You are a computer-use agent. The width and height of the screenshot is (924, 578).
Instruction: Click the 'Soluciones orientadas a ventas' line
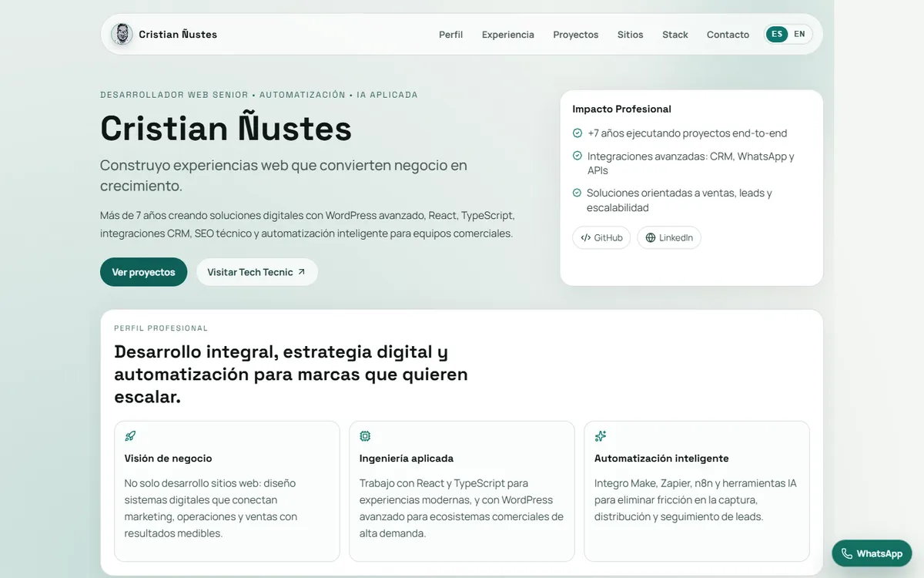[679, 200]
